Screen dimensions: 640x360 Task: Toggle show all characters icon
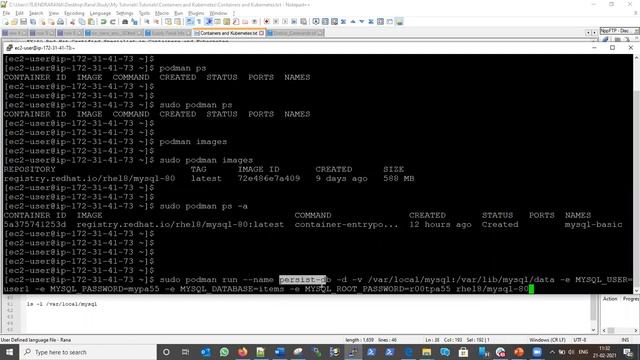199,22
